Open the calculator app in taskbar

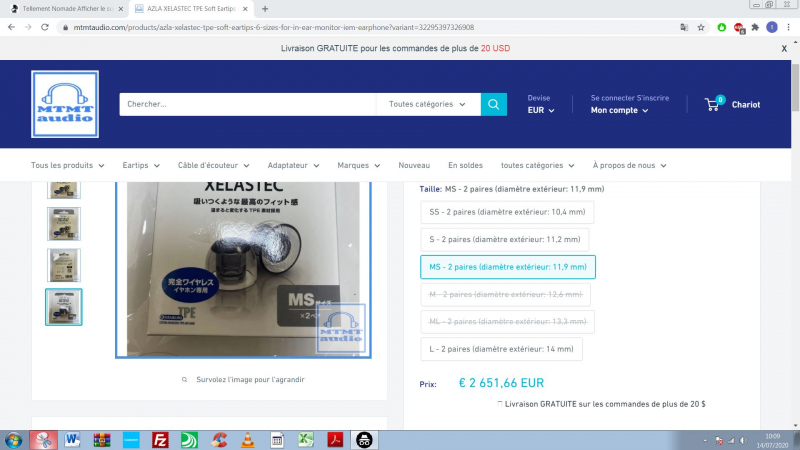(x=277, y=440)
